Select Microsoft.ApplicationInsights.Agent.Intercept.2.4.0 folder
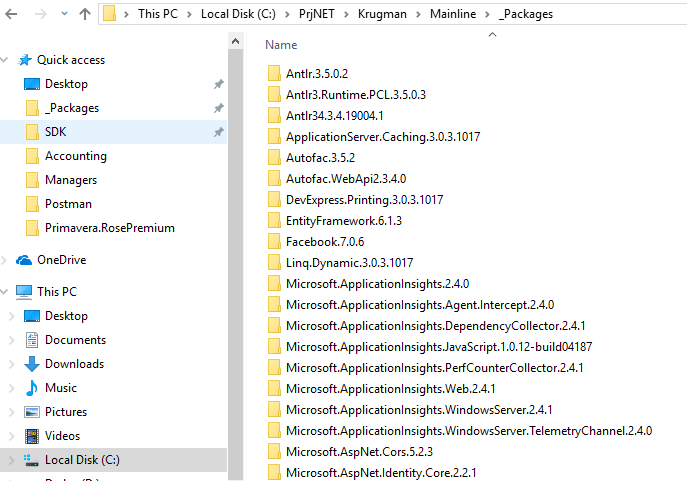The image size is (687, 481). [420, 305]
